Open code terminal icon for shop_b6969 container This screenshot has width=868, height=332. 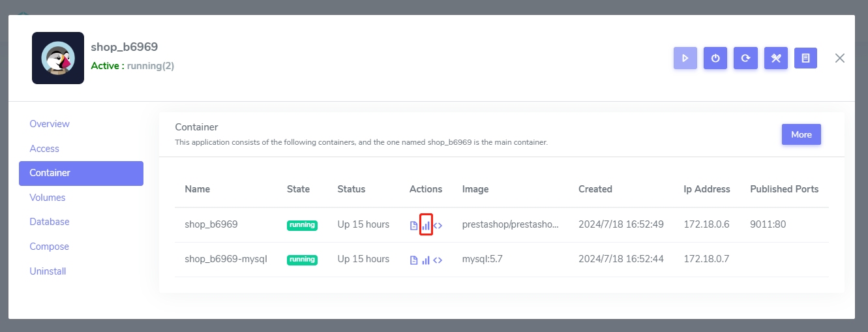[438, 225]
